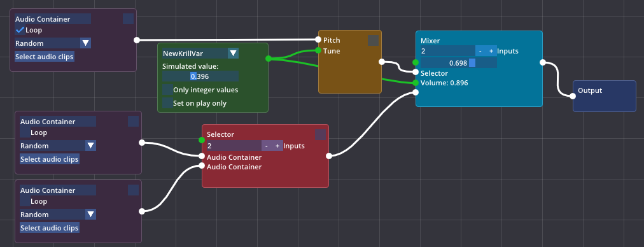Viewport: 644px width, 247px height.
Task: Click Select audio clips feeding Selector's first input
Action: (49, 159)
